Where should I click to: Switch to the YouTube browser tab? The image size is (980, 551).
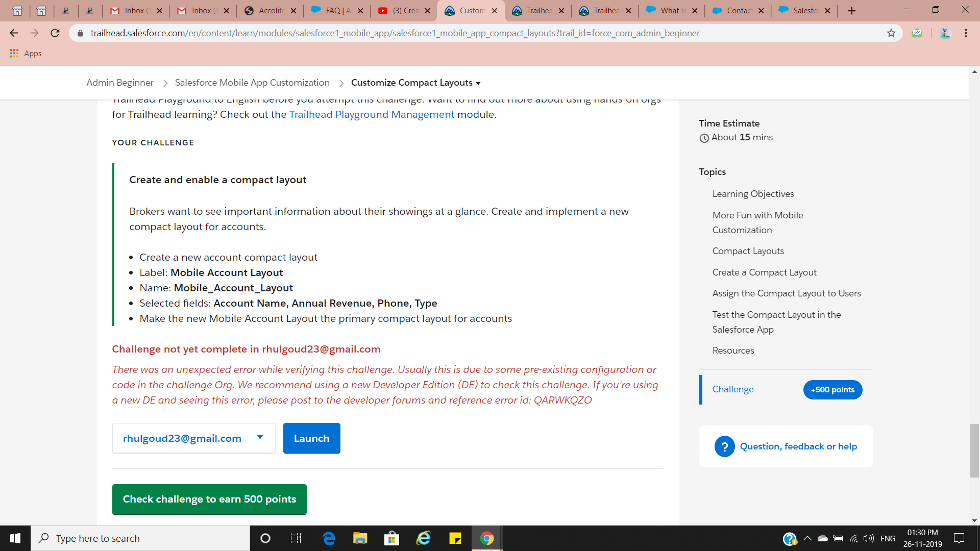point(403,11)
